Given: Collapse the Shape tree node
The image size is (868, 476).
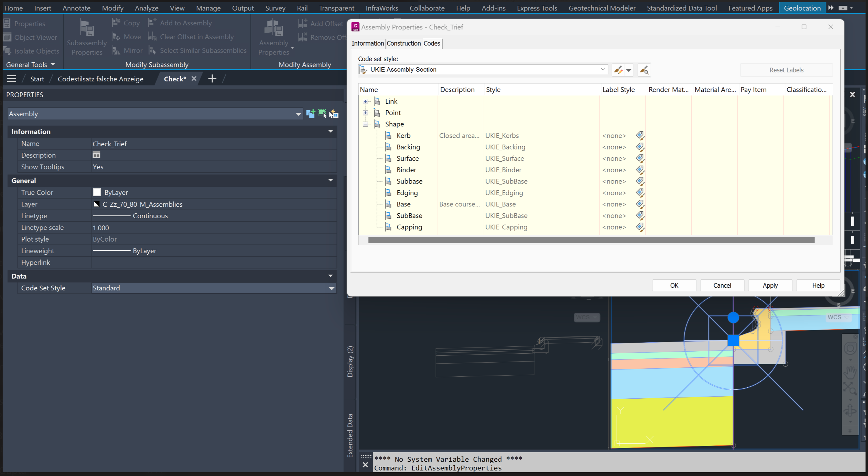Looking at the screenshot, I should 365,124.
